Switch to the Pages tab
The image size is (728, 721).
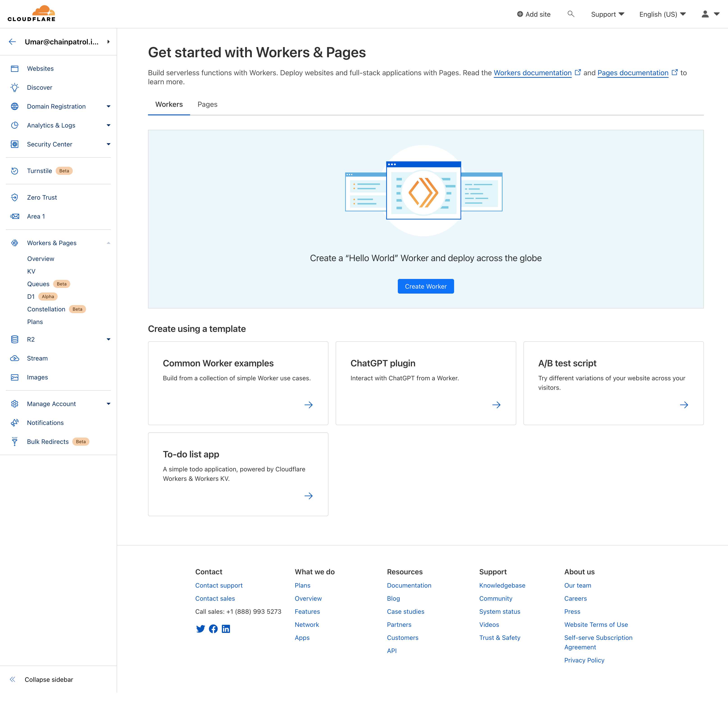[x=207, y=104]
